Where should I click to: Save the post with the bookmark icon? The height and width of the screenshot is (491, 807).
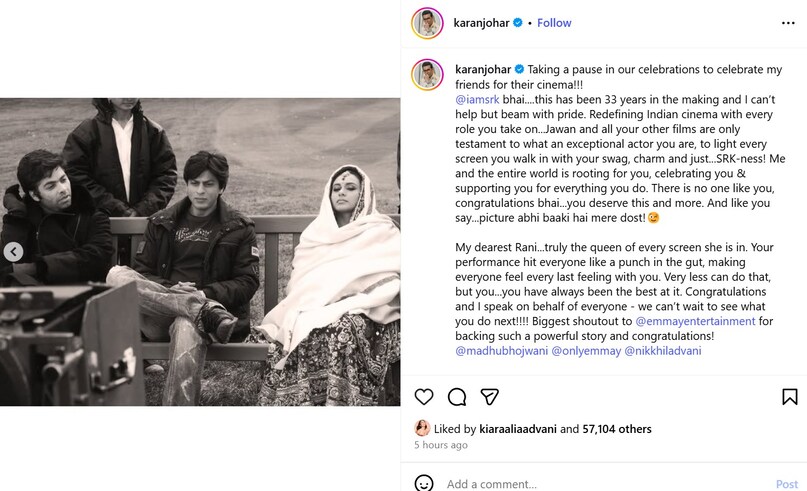tap(789, 397)
